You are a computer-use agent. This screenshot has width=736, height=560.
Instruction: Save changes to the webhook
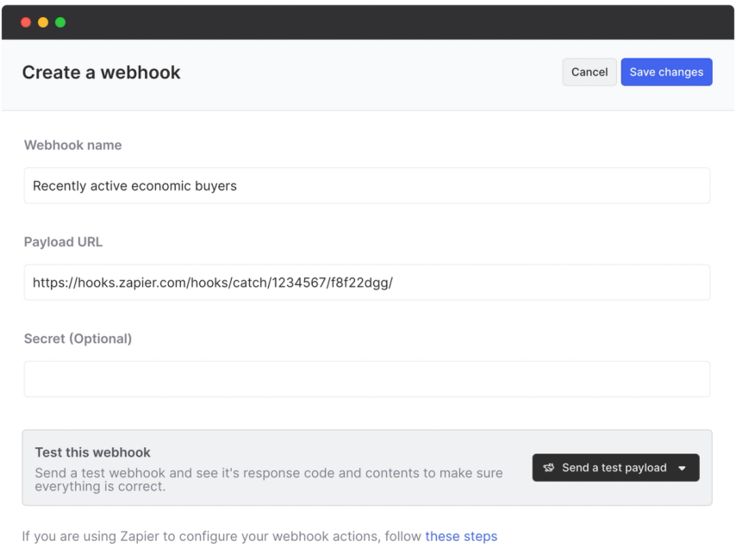(666, 72)
